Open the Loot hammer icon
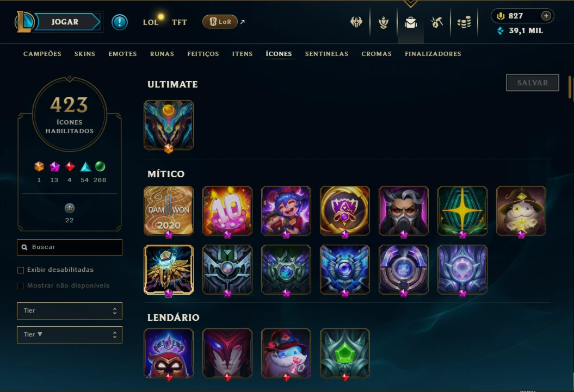The height and width of the screenshot is (392, 574). [x=437, y=22]
